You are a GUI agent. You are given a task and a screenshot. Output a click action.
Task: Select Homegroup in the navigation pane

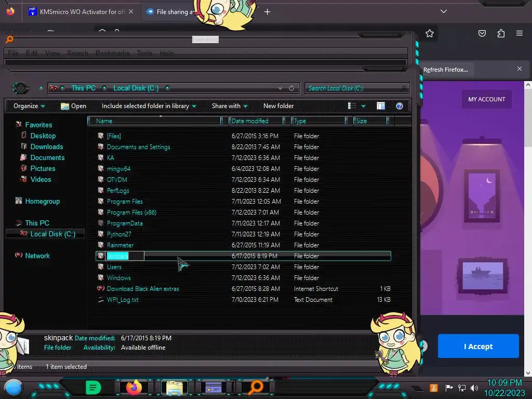click(x=42, y=201)
